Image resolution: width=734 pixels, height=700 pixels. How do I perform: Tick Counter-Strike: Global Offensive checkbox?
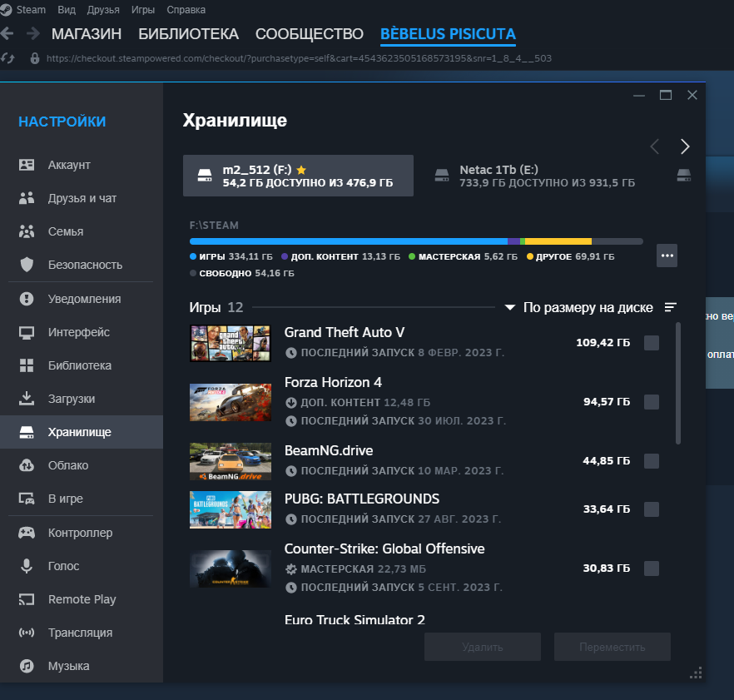coord(651,568)
